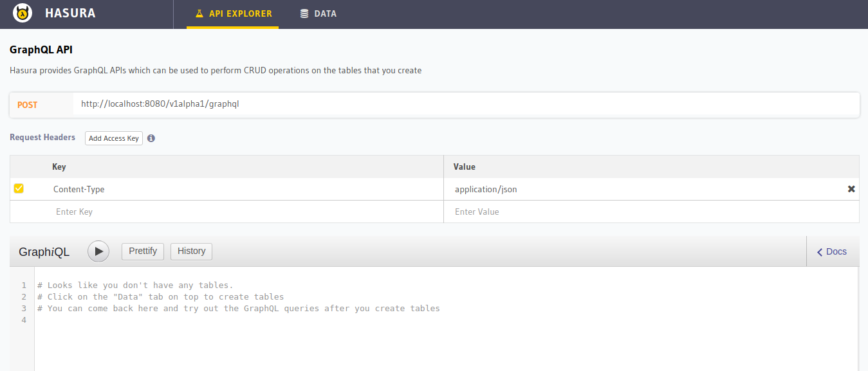Open the query History panel
The width and height of the screenshot is (868, 371).
pyautogui.click(x=191, y=251)
